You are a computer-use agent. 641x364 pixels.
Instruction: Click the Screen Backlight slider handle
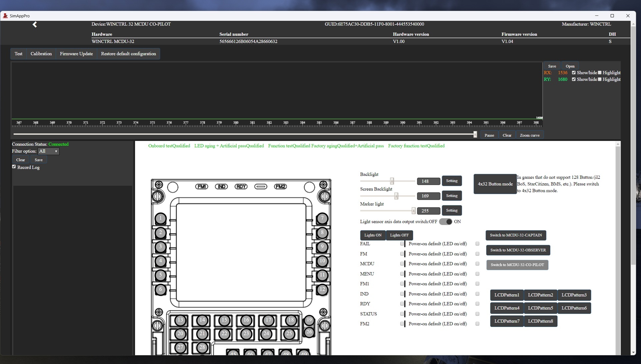pyautogui.click(x=396, y=196)
